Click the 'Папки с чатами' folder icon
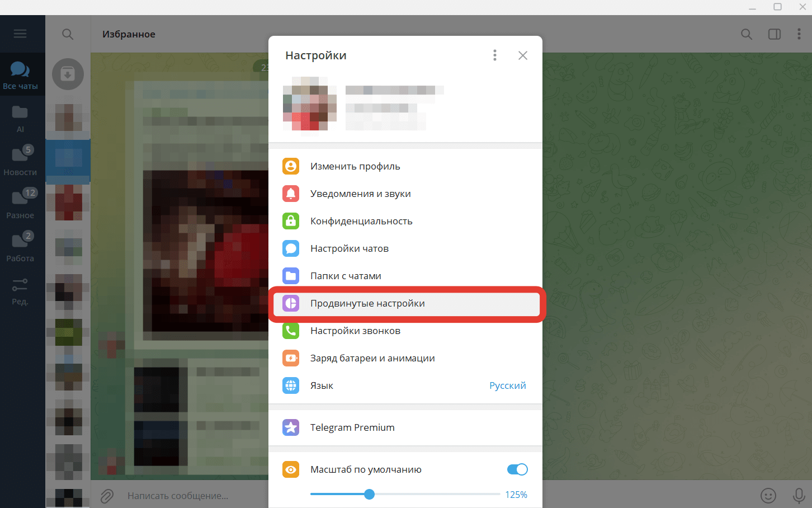The width and height of the screenshot is (812, 508). click(x=291, y=276)
